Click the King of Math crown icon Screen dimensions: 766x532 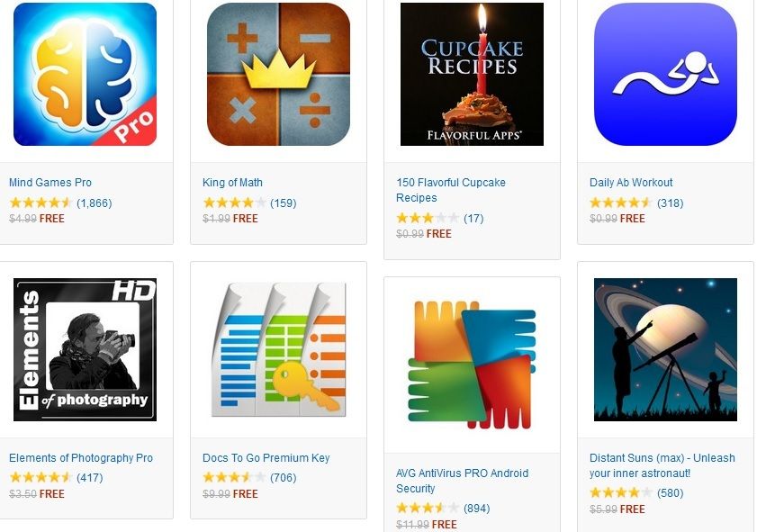click(278, 74)
